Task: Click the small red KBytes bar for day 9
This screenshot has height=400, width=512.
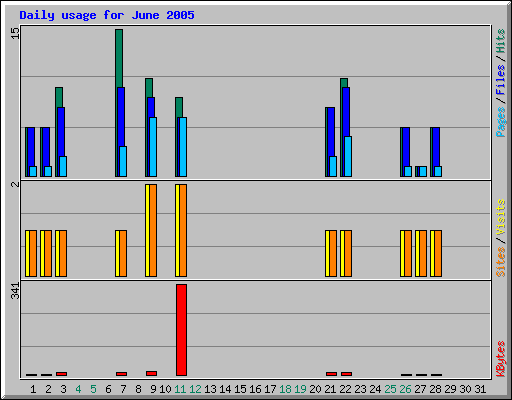Action: coord(151,373)
